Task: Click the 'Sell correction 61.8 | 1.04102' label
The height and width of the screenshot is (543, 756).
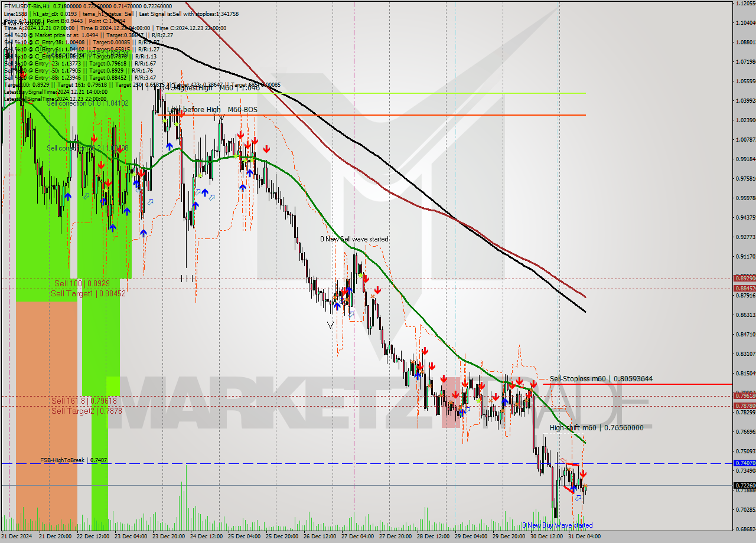Action: point(87,103)
